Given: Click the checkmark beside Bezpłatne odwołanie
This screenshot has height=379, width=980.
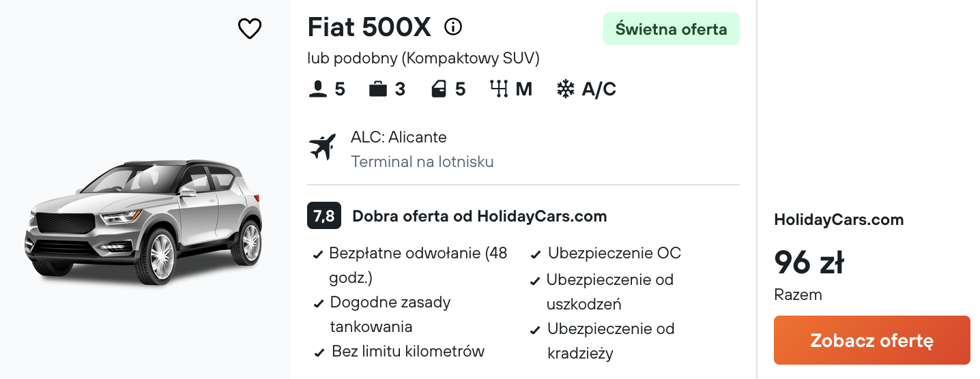Looking at the screenshot, I should tap(318, 255).
